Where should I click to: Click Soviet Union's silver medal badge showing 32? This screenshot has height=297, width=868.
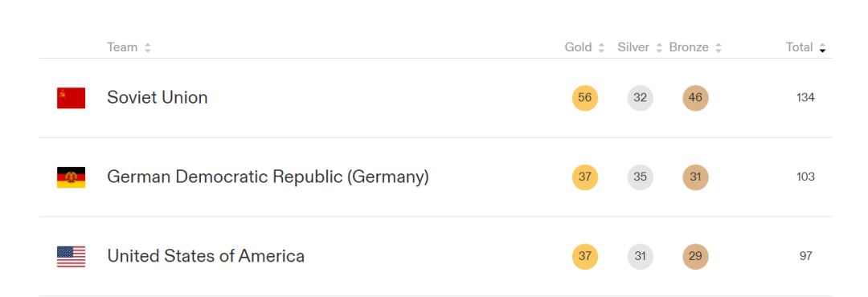(x=640, y=98)
